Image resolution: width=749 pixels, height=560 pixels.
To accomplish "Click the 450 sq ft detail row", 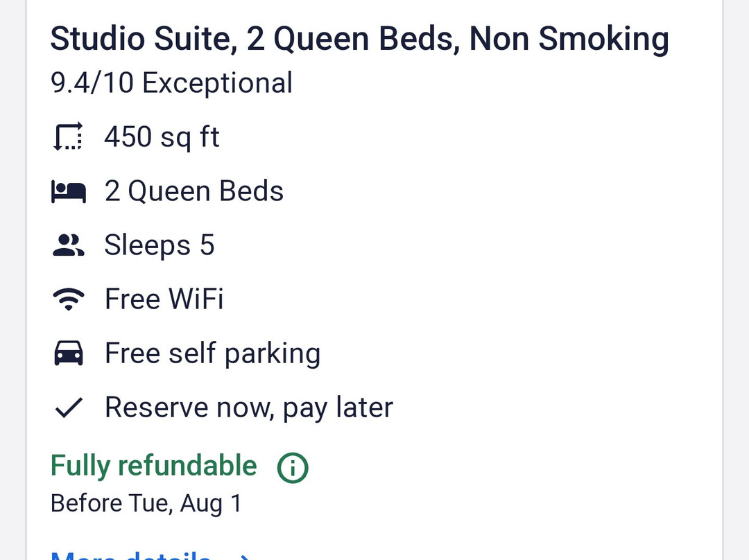I will tap(162, 136).
